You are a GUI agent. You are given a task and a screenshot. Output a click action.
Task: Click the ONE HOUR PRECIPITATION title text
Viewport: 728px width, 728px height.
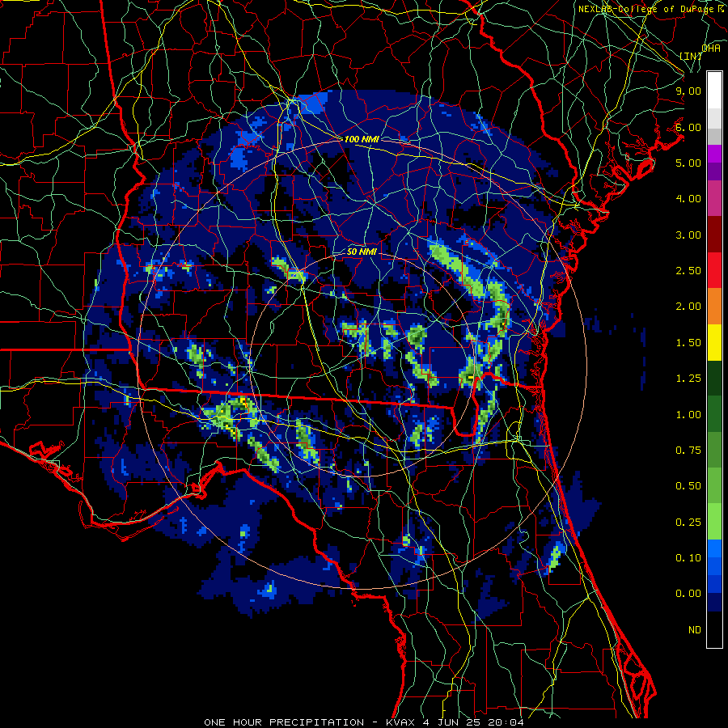coord(284,722)
